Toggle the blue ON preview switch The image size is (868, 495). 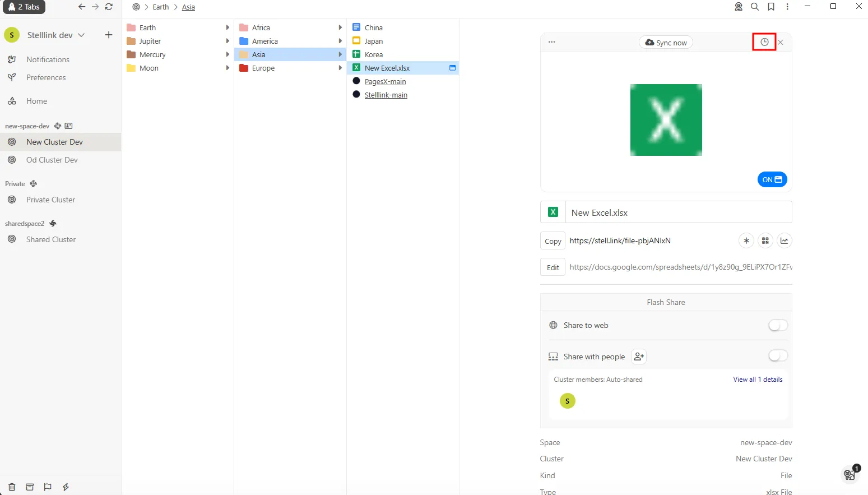tap(772, 179)
